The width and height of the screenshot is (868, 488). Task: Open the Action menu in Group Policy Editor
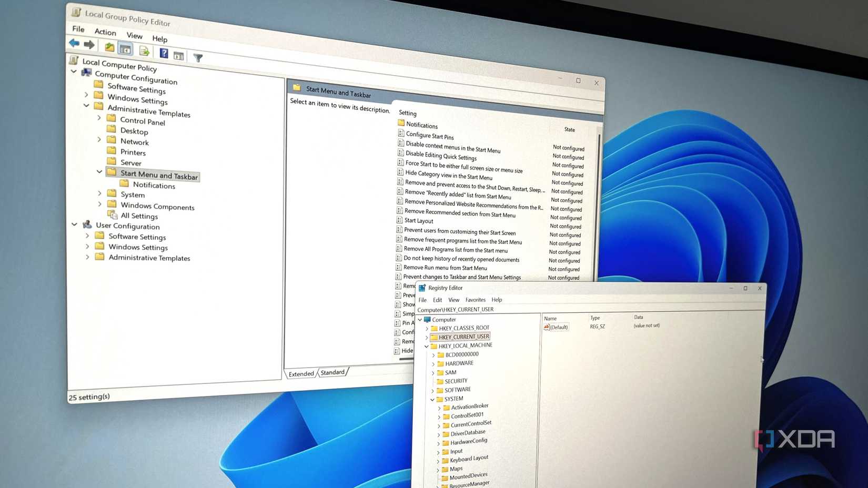point(105,32)
